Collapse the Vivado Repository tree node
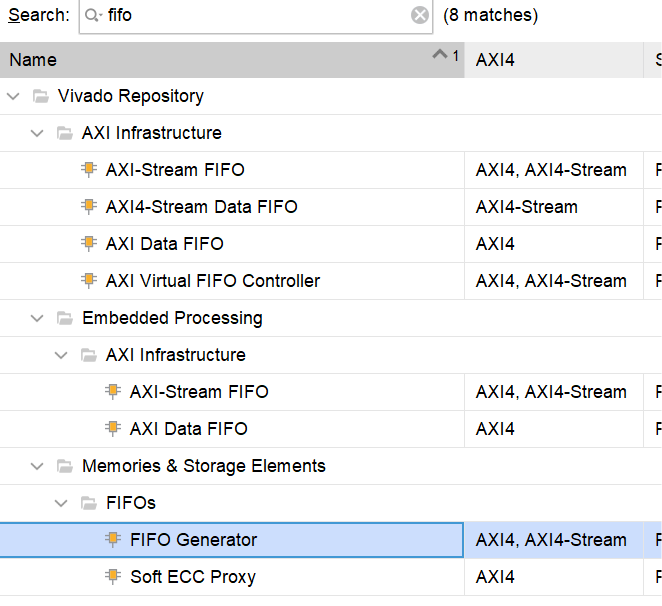 tap(14, 96)
